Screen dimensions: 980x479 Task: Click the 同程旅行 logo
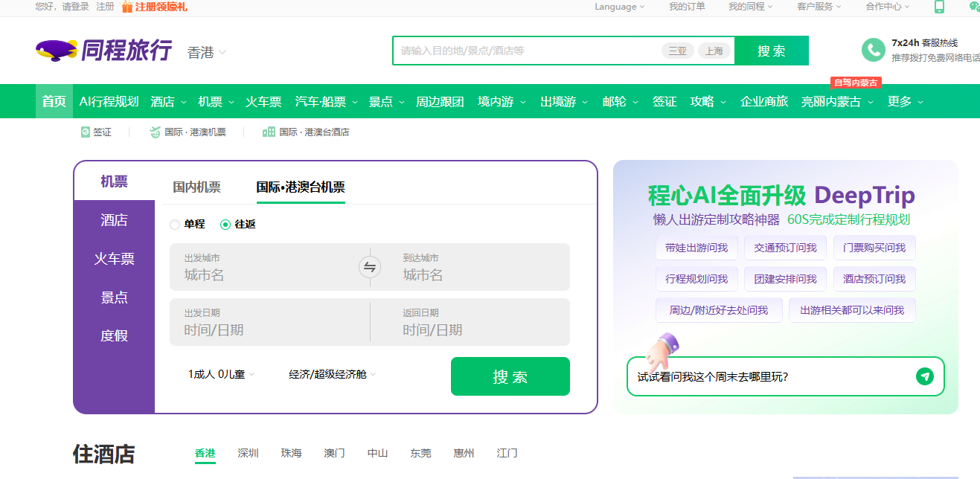point(103,51)
